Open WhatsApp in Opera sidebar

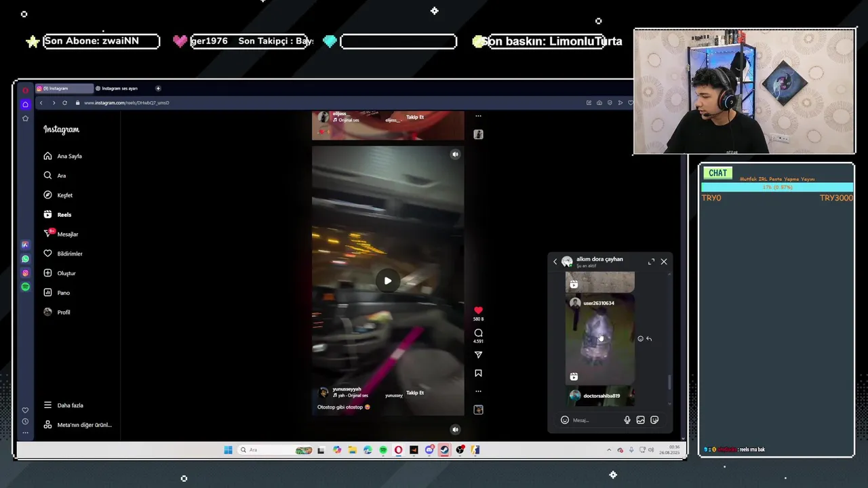(25, 259)
